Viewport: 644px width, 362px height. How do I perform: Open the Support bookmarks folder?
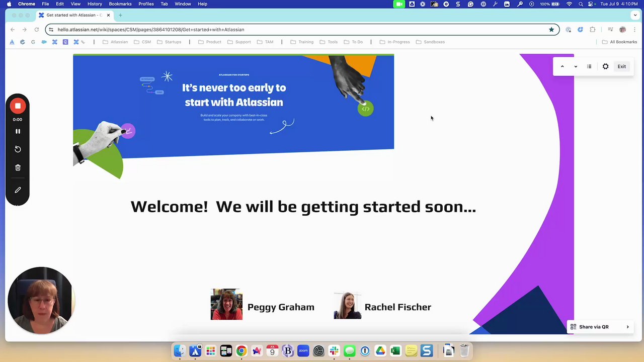pos(239,42)
